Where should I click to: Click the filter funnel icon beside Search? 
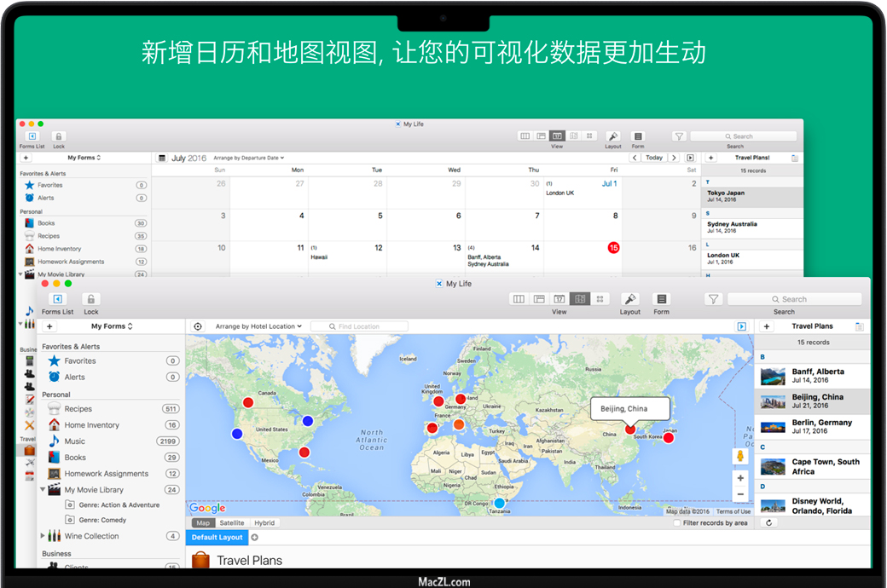coord(714,299)
